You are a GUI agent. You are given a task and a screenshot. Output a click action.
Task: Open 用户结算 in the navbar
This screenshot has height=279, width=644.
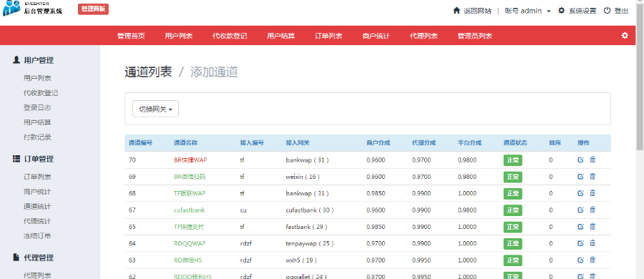[281, 36]
